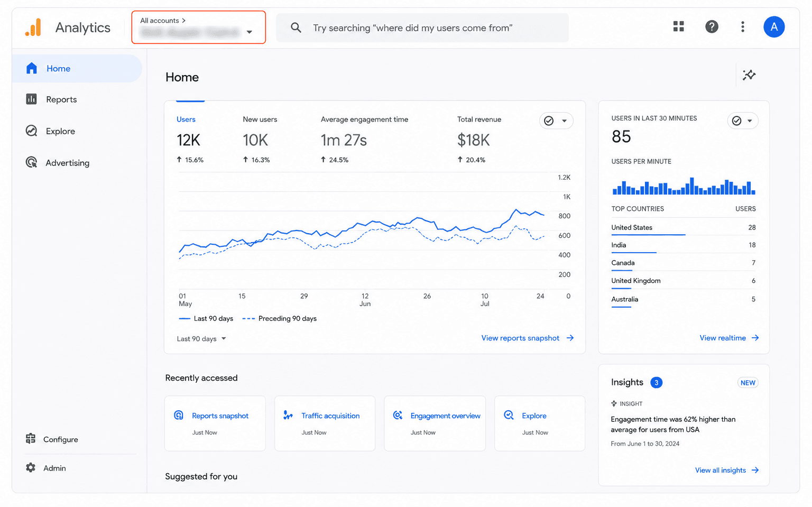Screen dimensions: 812x507
Task: Click the Preceding 90 days legend entry
Action: pyautogui.click(x=280, y=318)
